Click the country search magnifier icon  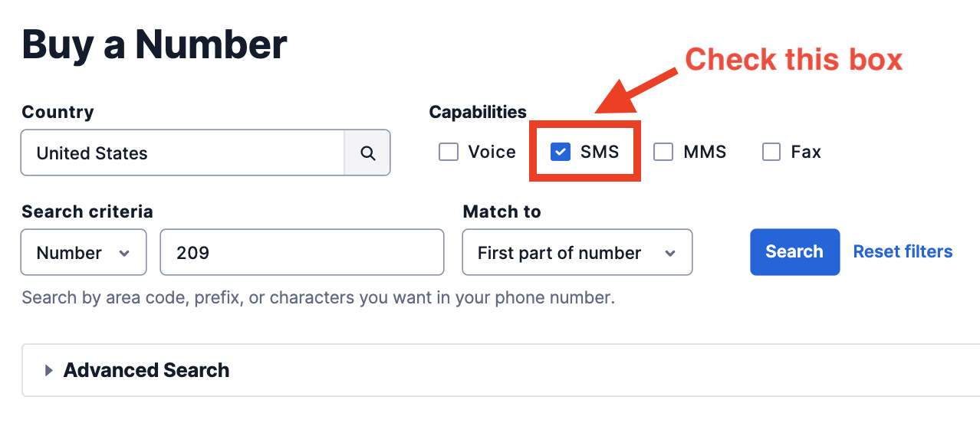[368, 153]
